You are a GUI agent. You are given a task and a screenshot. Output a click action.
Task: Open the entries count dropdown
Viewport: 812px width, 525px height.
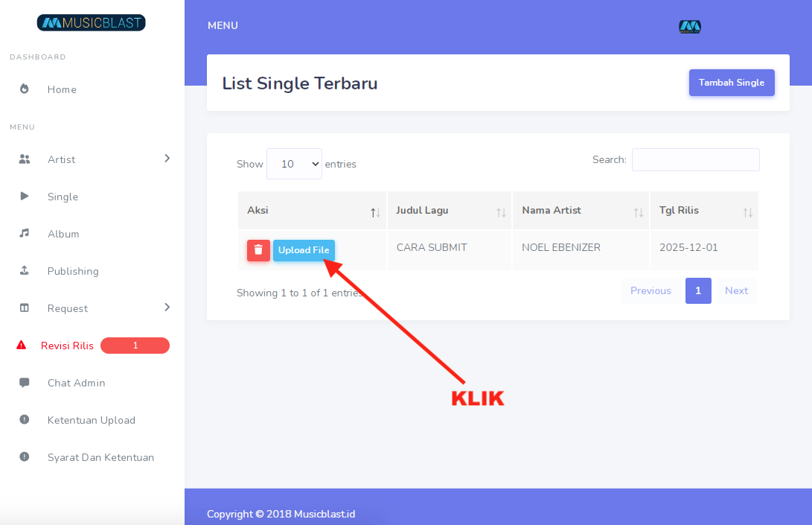(294, 164)
